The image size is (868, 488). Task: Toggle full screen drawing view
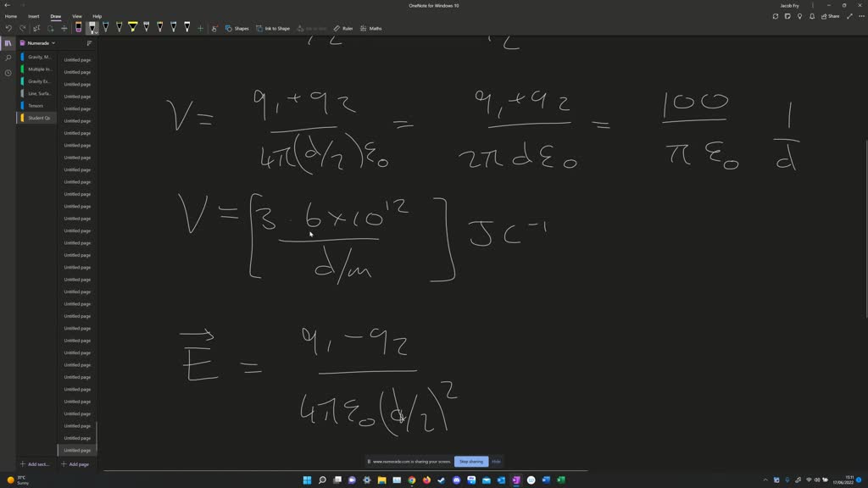[x=850, y=15]
